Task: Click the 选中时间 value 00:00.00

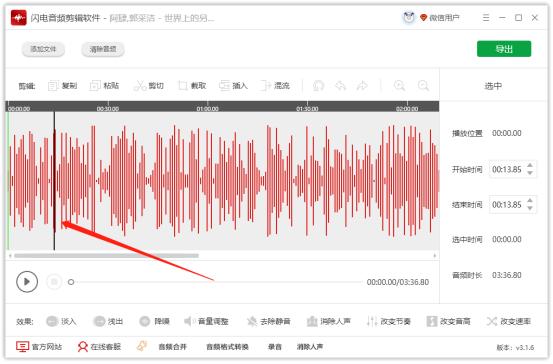Action: tap(507, 239)
